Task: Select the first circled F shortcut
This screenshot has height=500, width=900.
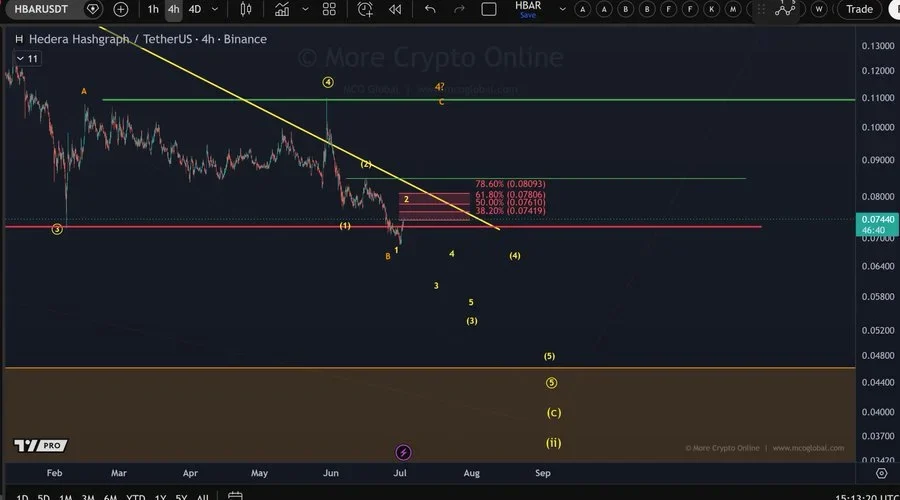Action: click(668, 9)
